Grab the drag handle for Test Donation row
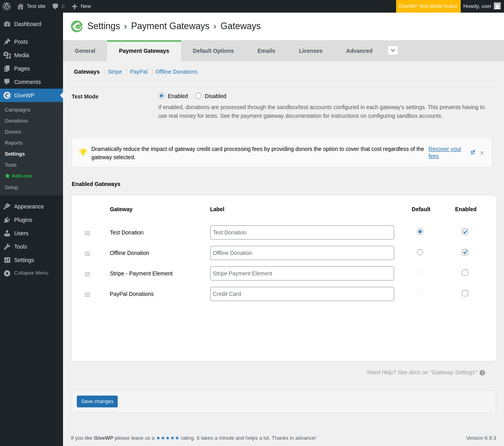This screenshot has height=446, width=504. click(x=87, y=233)
